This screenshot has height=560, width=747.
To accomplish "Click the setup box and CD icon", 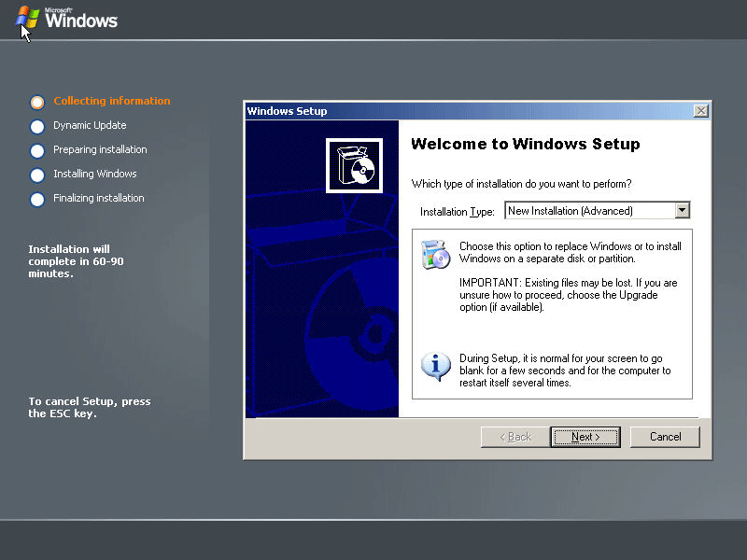I will pyautogui.click(x=354, y=166).
